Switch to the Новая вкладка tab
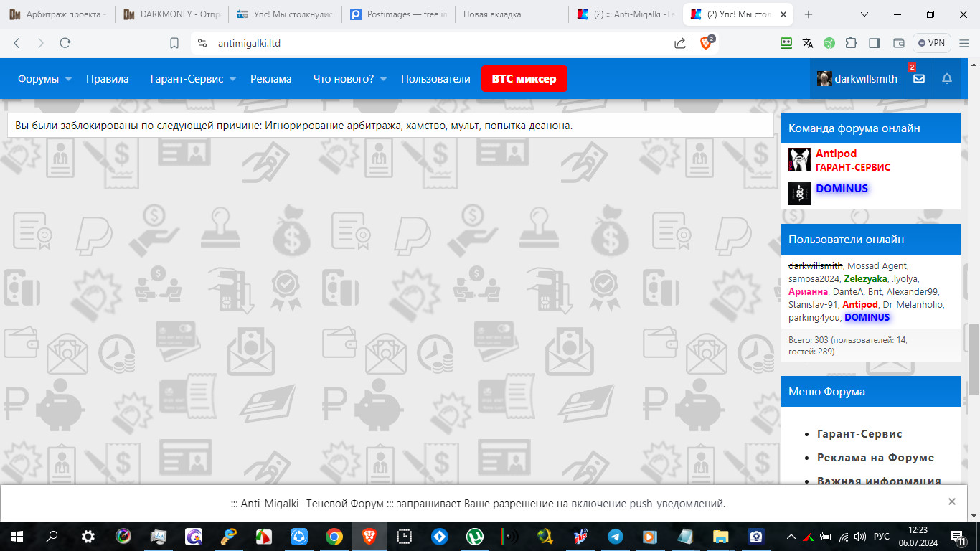Image resolution: width=980 pixels, height=551 pixels. pos(511,14)
